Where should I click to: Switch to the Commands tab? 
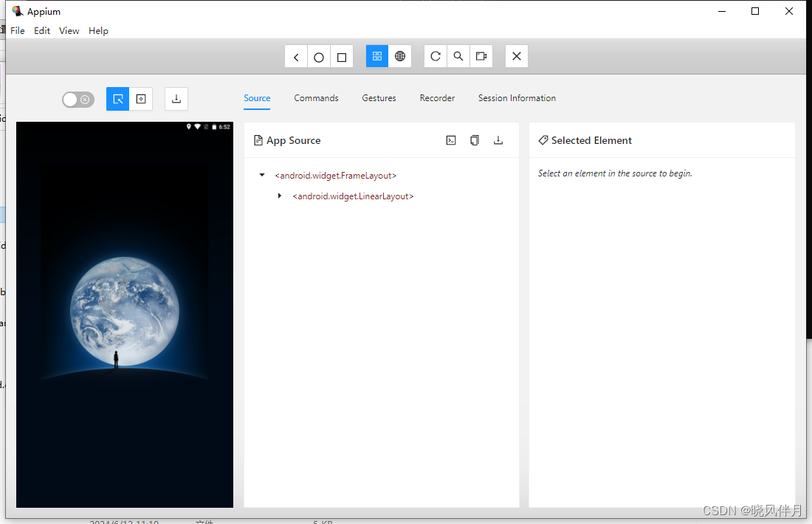(x=317, y=98)
